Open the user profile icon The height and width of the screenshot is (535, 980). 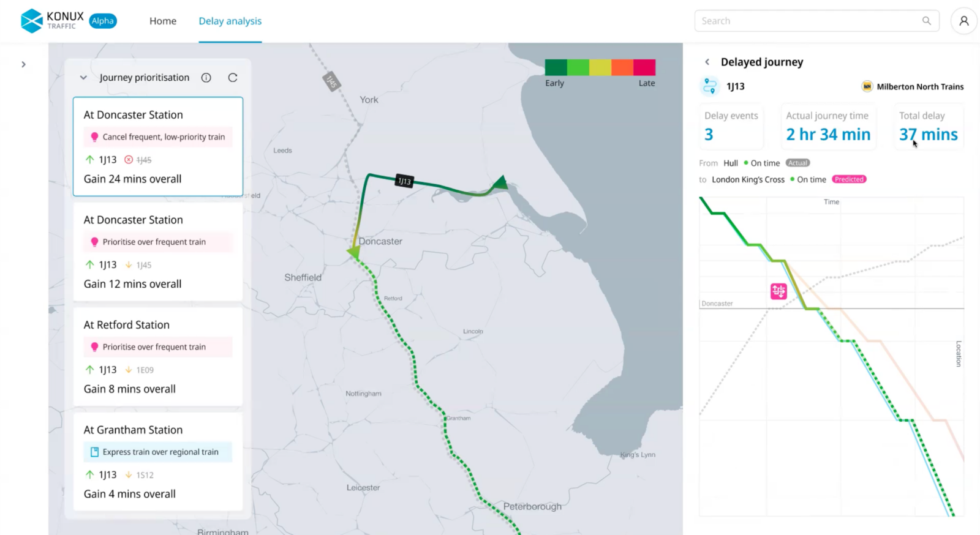point(963,21)
